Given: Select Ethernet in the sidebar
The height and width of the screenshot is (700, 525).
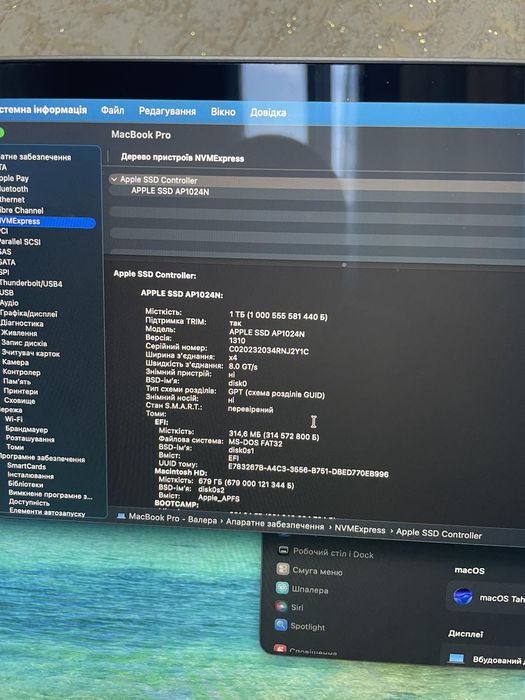Looking at the screenshot, I should pos(12,200).
